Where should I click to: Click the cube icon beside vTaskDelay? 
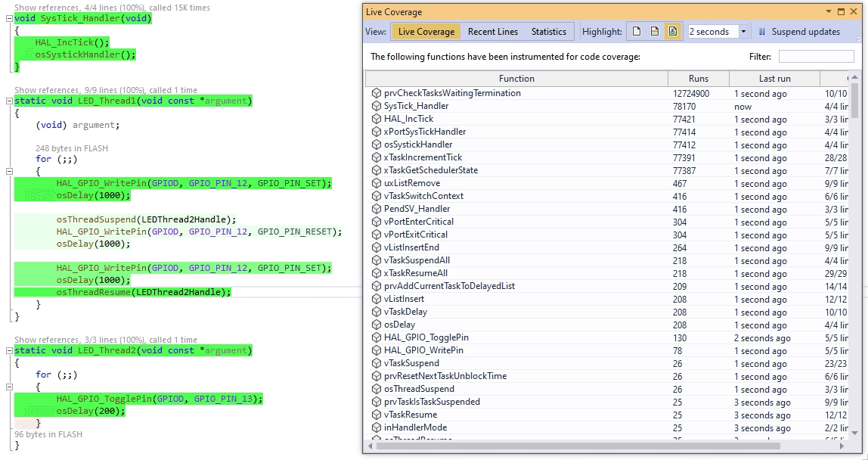tap(377, 312)
